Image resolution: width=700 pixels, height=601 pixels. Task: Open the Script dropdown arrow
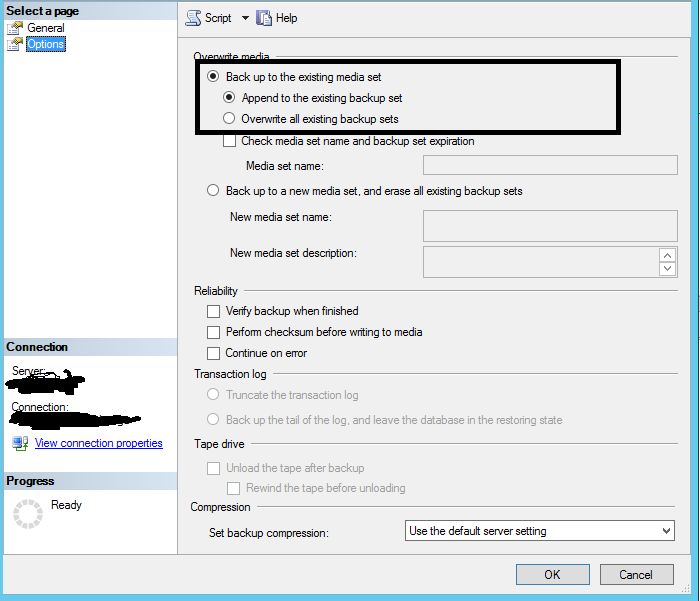tap(245, 18)
